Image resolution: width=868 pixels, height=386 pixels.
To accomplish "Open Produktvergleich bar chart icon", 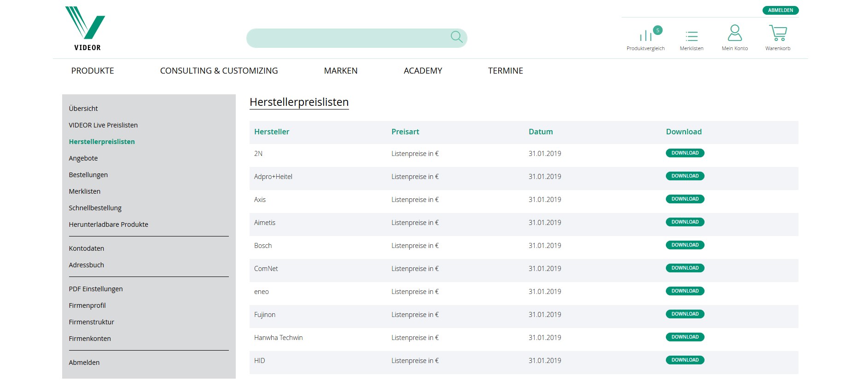I will 645,35.
